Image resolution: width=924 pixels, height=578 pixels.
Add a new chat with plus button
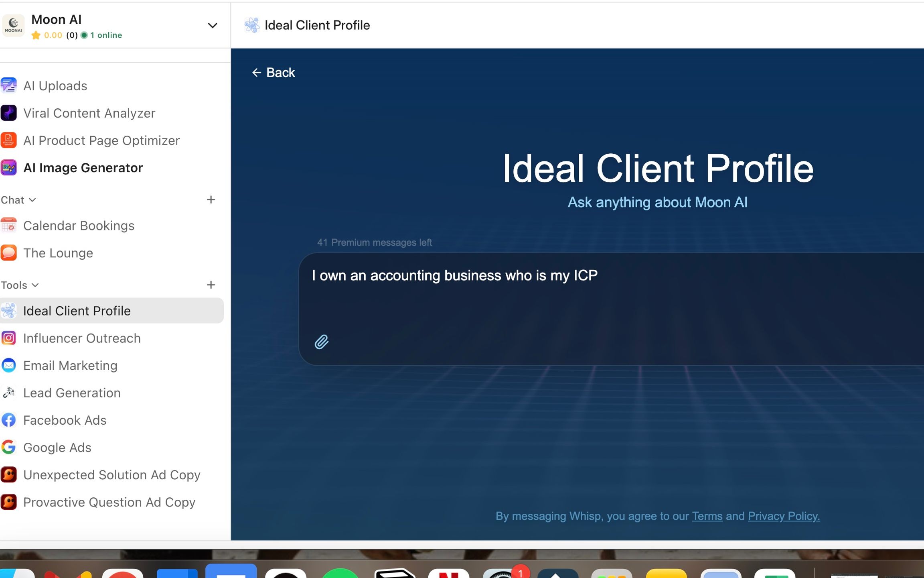[x=211, y=199]
